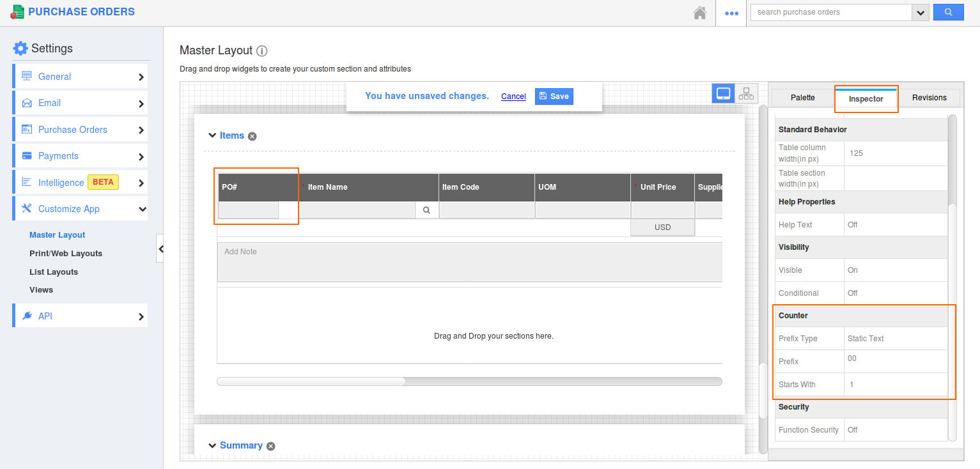Image resolution: width=980 pixels, height=469 pixels.
Task: Toggle the Help Text Off value
Action: coord(853,225)
